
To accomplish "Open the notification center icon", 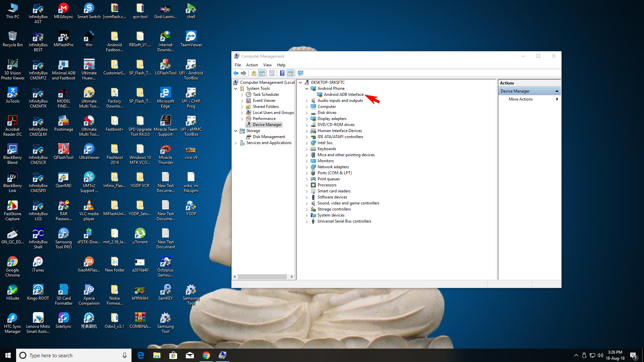I will 634,355.
